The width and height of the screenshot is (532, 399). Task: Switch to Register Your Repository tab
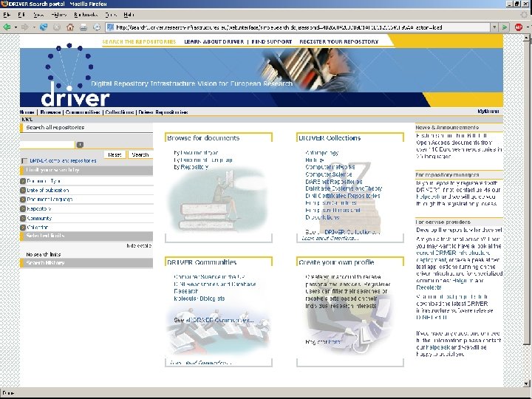coord(338,41)
